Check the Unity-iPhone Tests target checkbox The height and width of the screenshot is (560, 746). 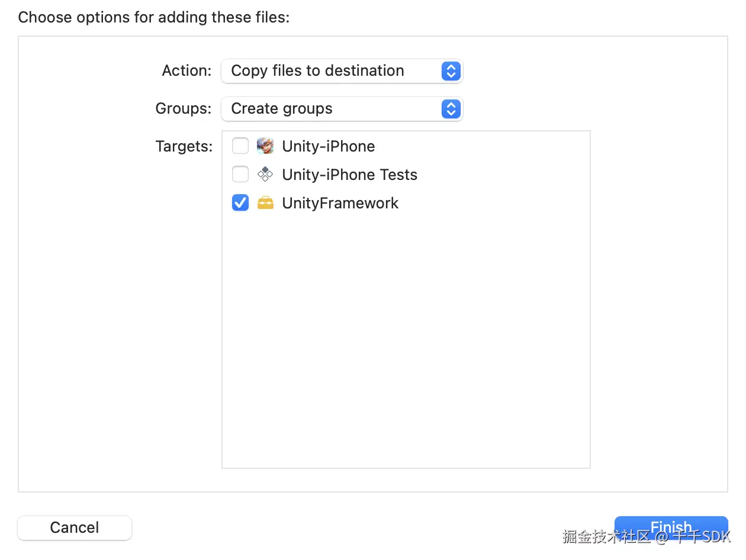point(240,174)
